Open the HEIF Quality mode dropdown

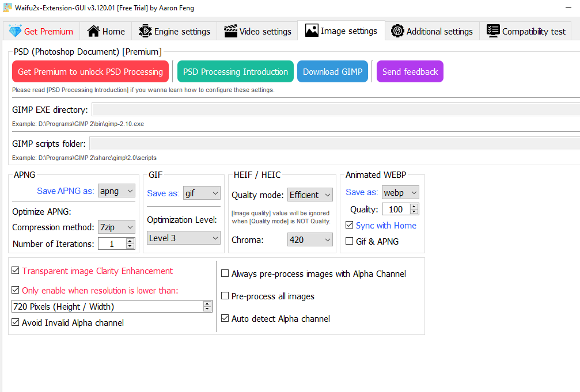310,195
